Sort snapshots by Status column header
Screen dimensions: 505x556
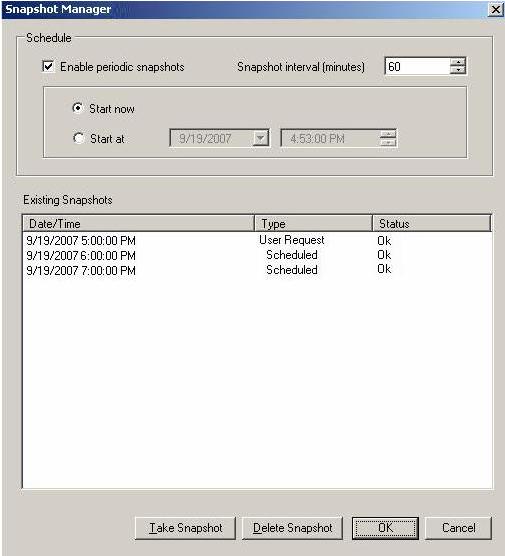click(x=432, y=223)
